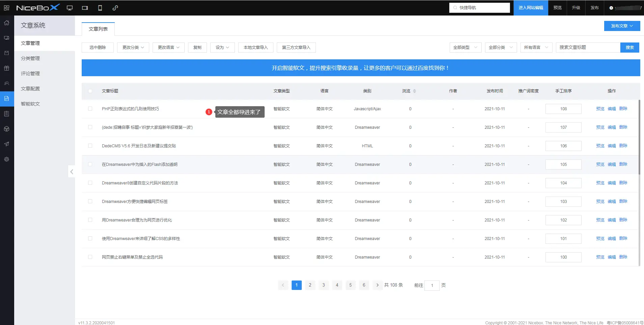
Task: Collapse the sidebar with the left arrow handle
Action: click(72, 172)
